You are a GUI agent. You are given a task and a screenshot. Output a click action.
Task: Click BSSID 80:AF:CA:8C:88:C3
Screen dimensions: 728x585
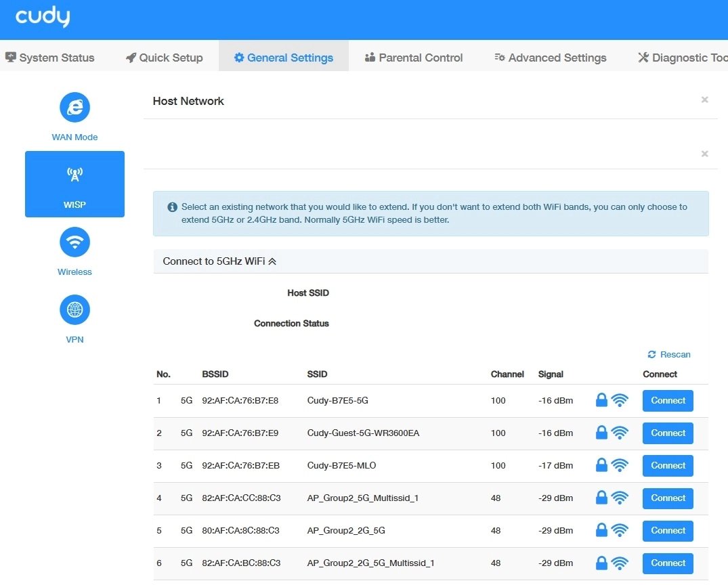[x=240, y=531]
